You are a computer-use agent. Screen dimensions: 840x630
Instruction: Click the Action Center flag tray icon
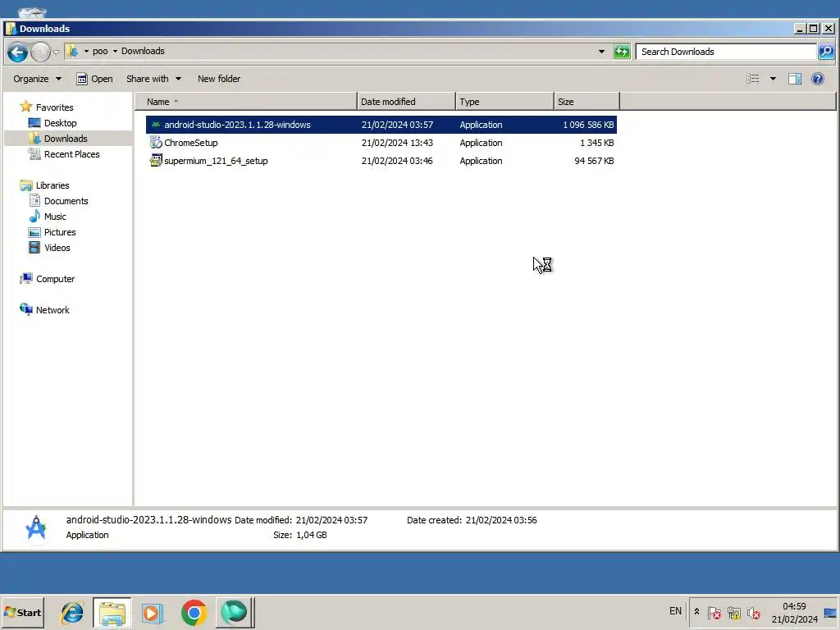pyautogui.click(x=714, y=613)
